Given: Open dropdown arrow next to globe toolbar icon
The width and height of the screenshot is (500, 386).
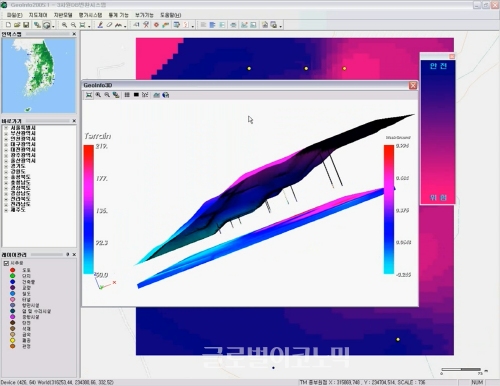Looking at the screenshot, I should tap(53, 26).
